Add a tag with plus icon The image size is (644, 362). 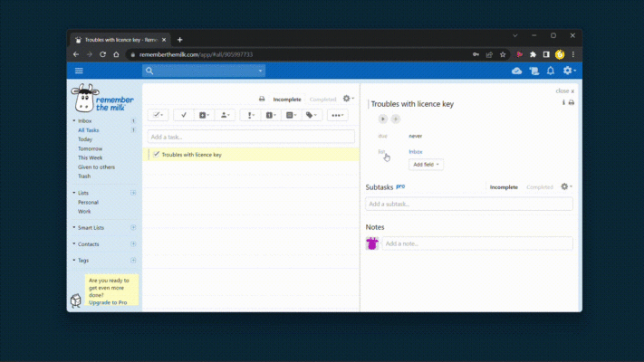pyautogui.click(x=133, y=261)
